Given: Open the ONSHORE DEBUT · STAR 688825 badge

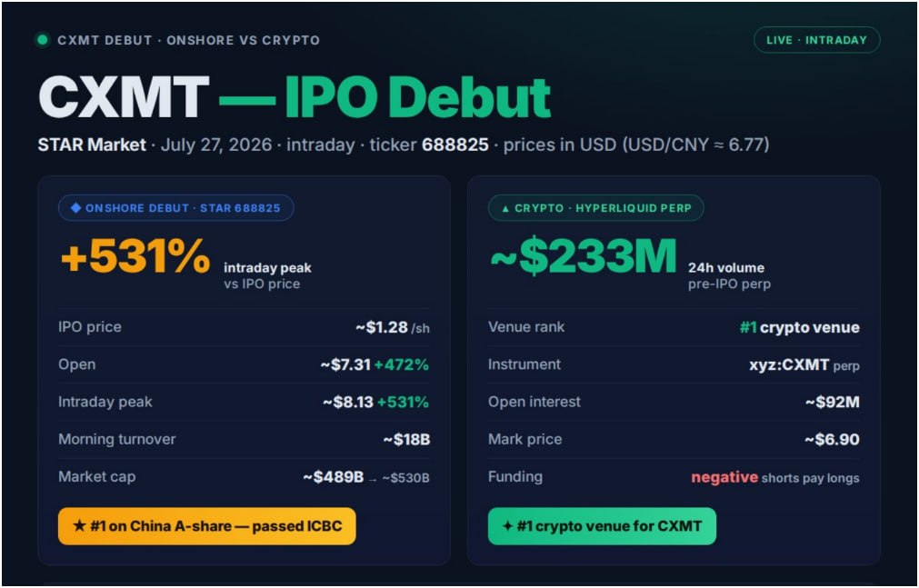Looking at the screenshot, I should pyautogui.click(x=175, y=207).
